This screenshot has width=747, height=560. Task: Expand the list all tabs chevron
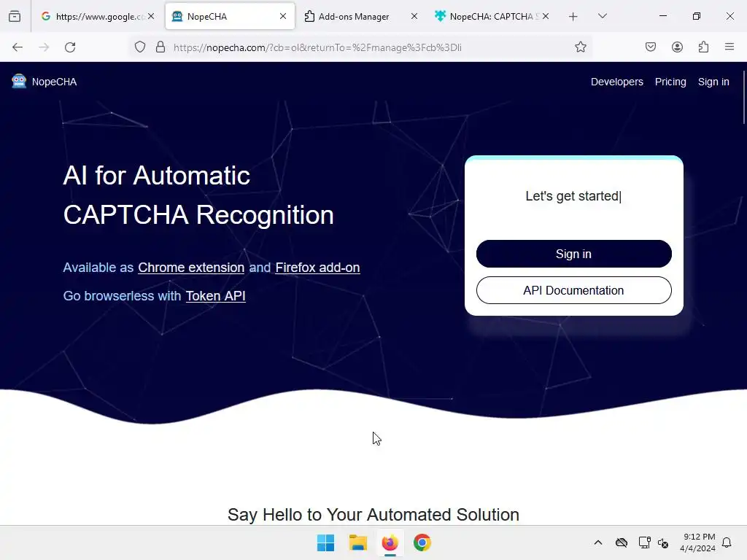[603, 16]
